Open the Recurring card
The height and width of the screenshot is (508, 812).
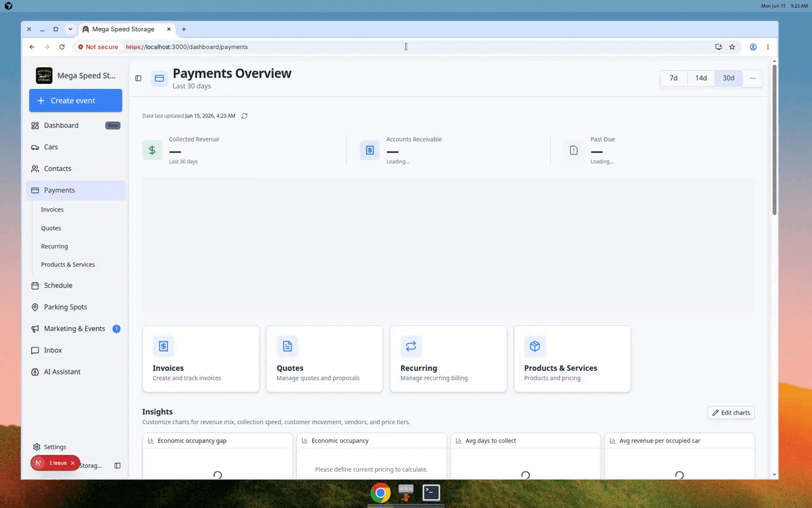click(449, 359)
